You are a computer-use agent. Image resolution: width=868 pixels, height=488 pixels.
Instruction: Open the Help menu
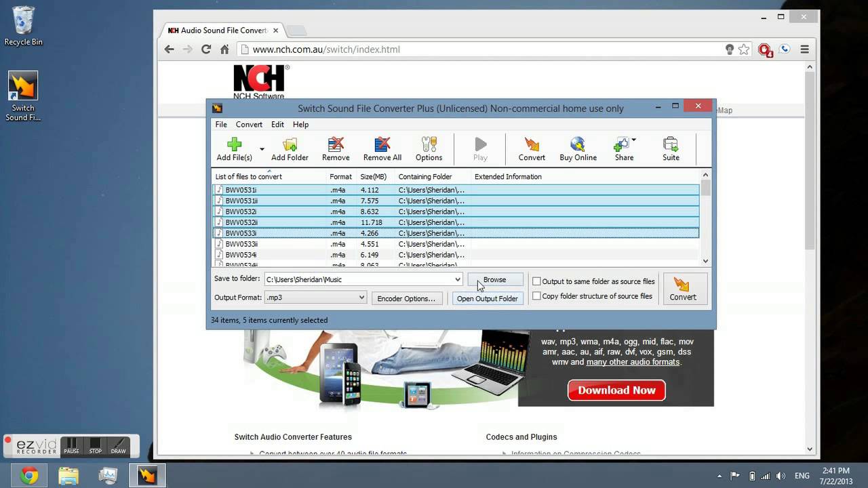click(300, 125)
